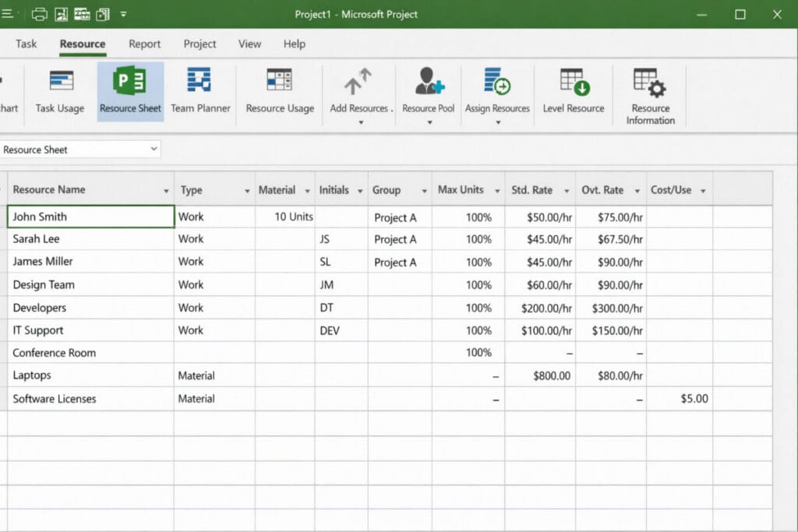Click the Resource Name column header
The height and width of the screenshot is (532, 798).
[90, 189]
